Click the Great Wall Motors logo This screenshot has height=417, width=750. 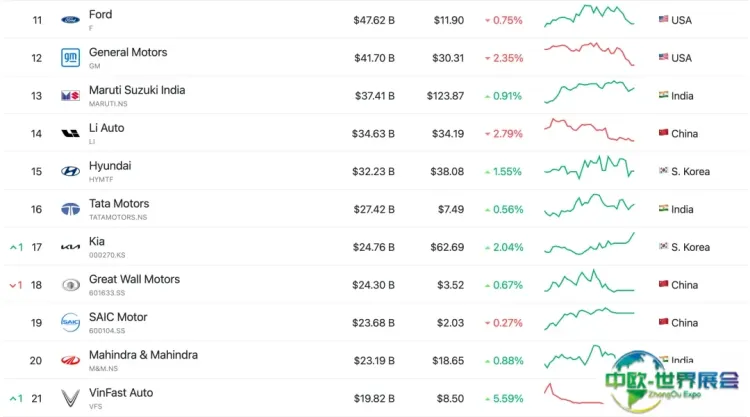70,285
